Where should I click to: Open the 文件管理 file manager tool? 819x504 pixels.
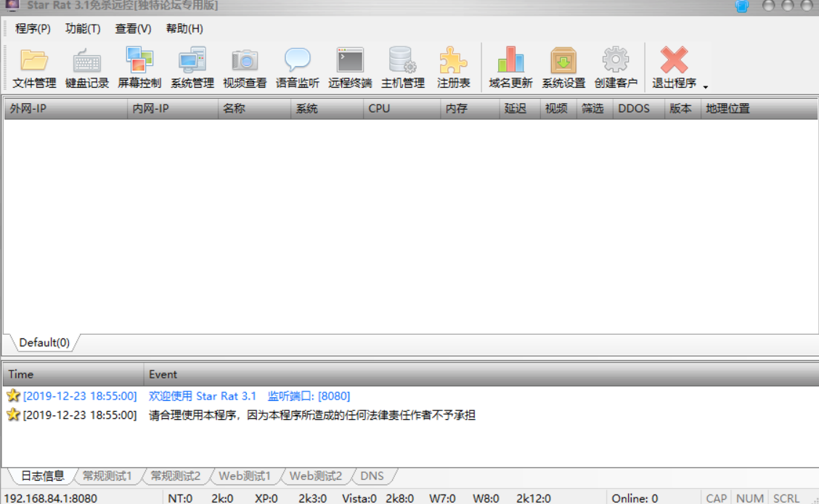pyautogui.click(x=34, y=68)
